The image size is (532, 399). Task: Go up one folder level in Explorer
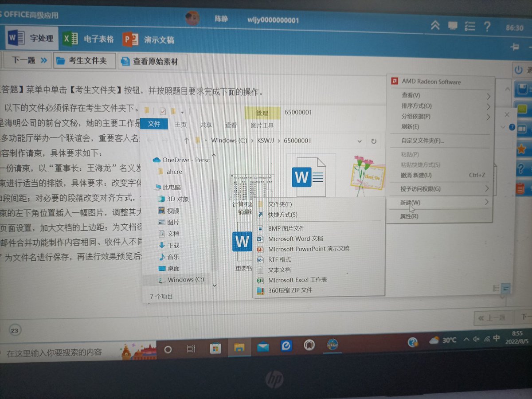click(186, 141)
